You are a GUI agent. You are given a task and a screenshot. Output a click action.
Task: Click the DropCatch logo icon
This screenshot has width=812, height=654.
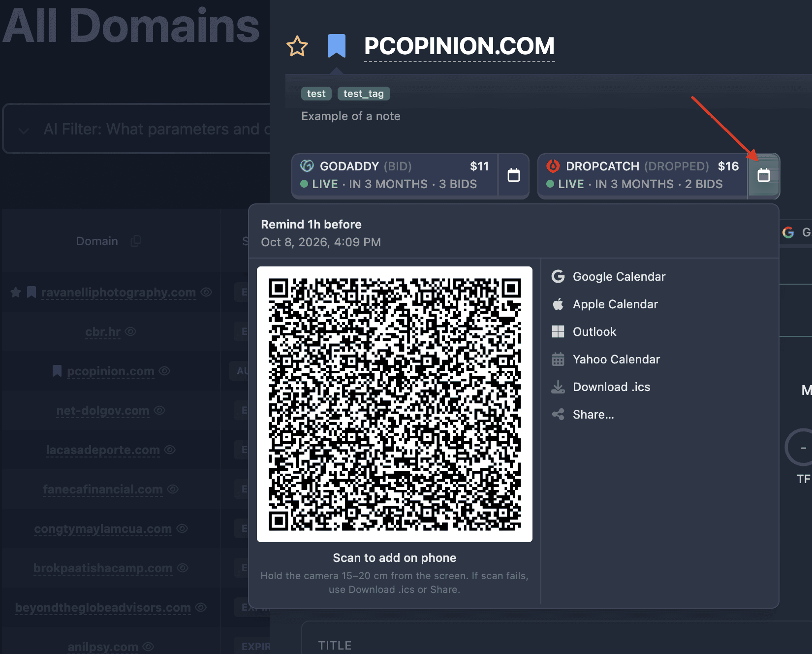pos(553,166)
